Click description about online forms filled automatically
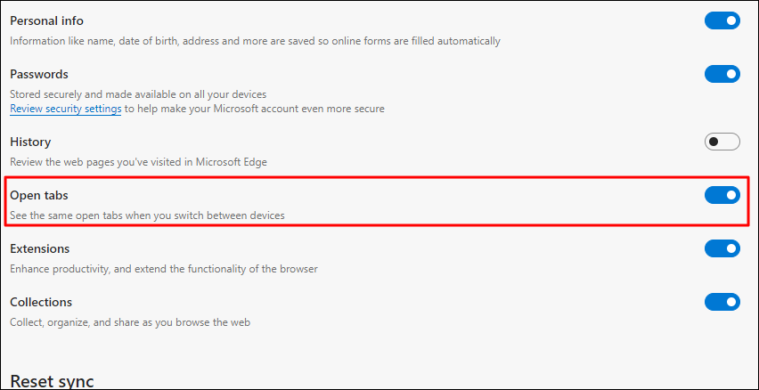 click(255, 41)
